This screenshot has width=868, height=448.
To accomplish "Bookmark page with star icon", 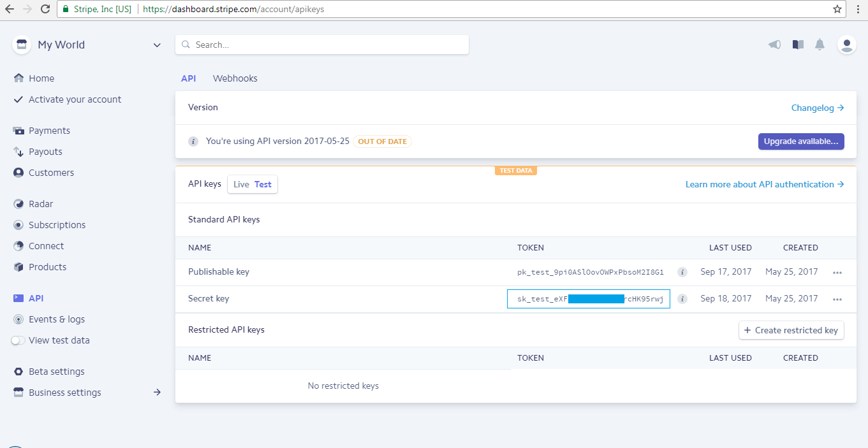I will [x=837, y=9].
